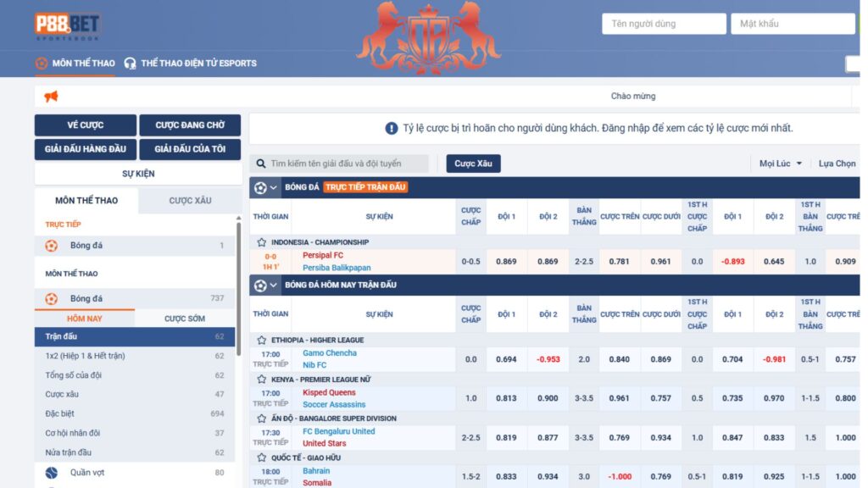This screenshot has height=488, width=868.
Task: Click the tennis ball icon beside Quần vợt
Action: [x=52, y=472]
